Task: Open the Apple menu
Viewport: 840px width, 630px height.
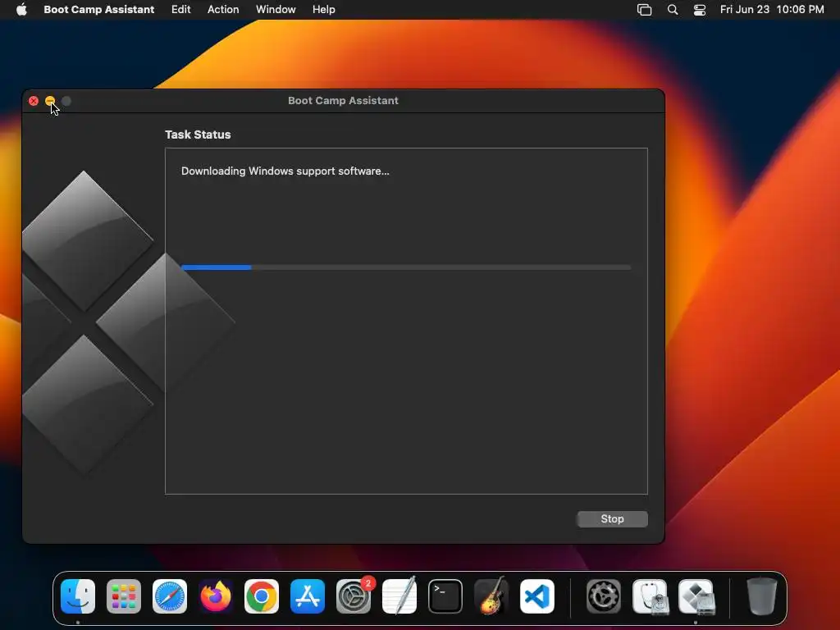Action: [x=21, y=10]
